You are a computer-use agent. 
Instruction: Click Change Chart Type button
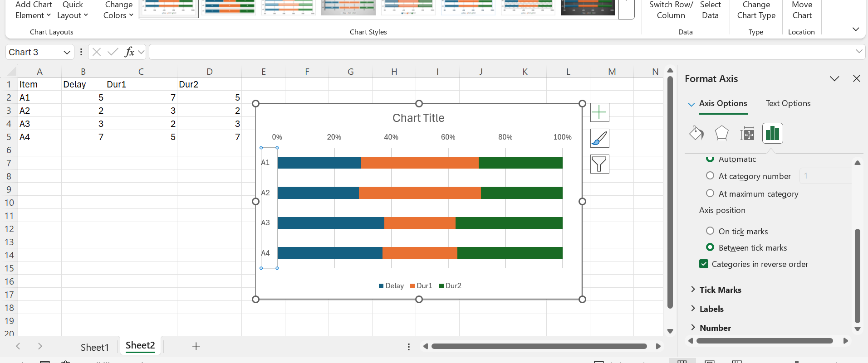pos(756,10)
